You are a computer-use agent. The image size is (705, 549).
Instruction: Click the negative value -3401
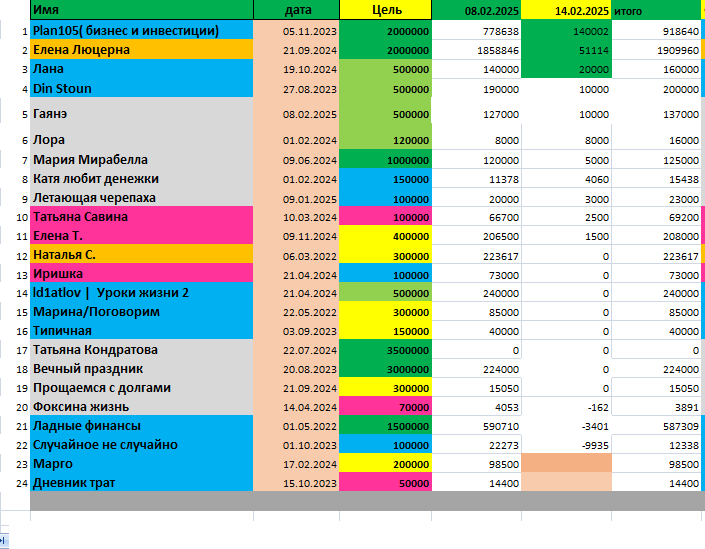point(567,425)
